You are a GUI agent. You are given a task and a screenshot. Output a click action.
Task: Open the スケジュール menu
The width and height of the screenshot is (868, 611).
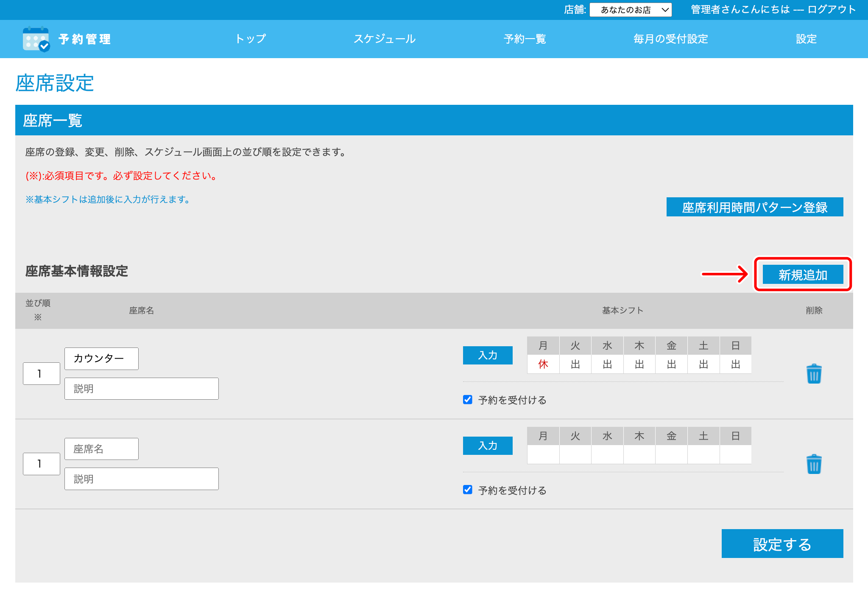pyautogui.click(x=385, y=39)
